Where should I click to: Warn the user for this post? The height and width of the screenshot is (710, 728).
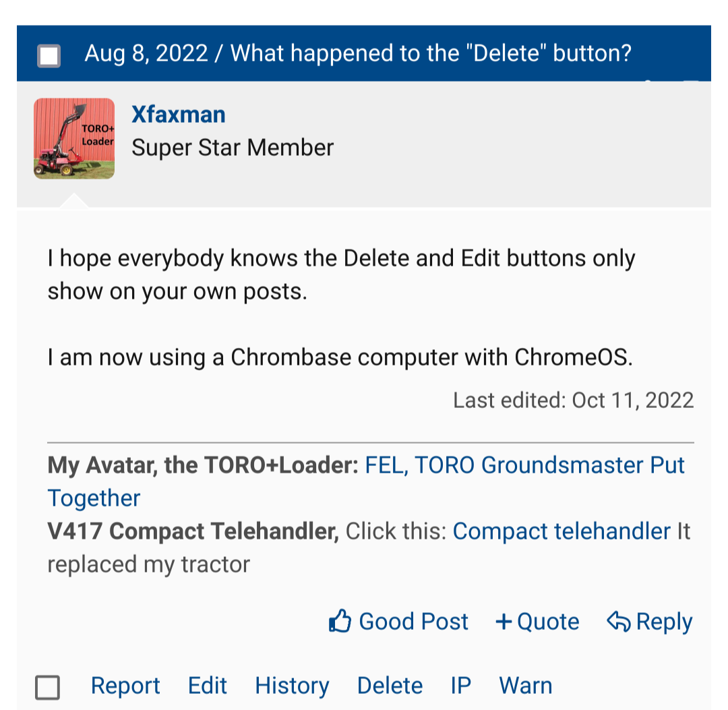pos(525,686)
